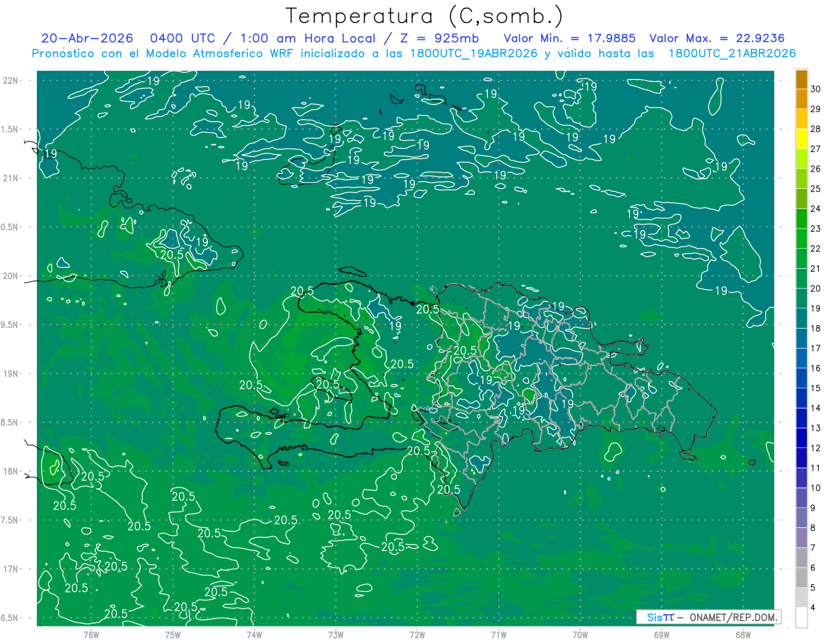This screenshot has width=834, height=644.
Task: Click the 68W longitude axis label
Action: click(742, 634)
